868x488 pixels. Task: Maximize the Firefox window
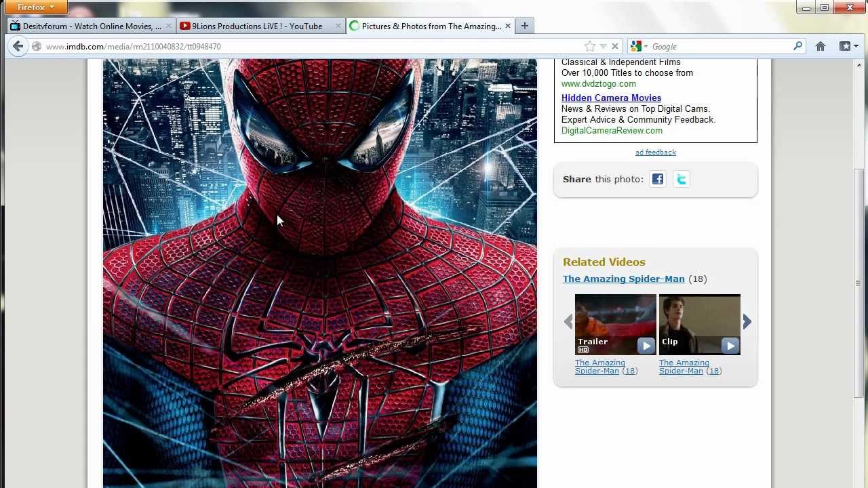coord(825,7)
